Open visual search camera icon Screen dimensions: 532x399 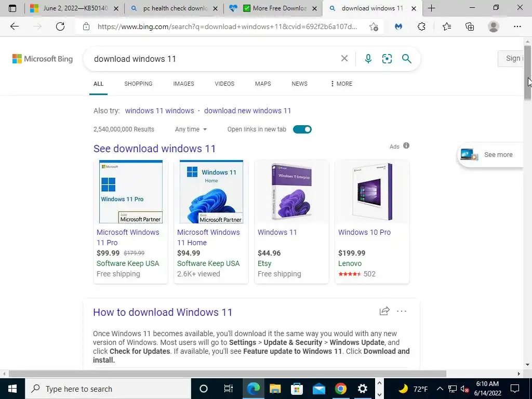pos(387,59)
